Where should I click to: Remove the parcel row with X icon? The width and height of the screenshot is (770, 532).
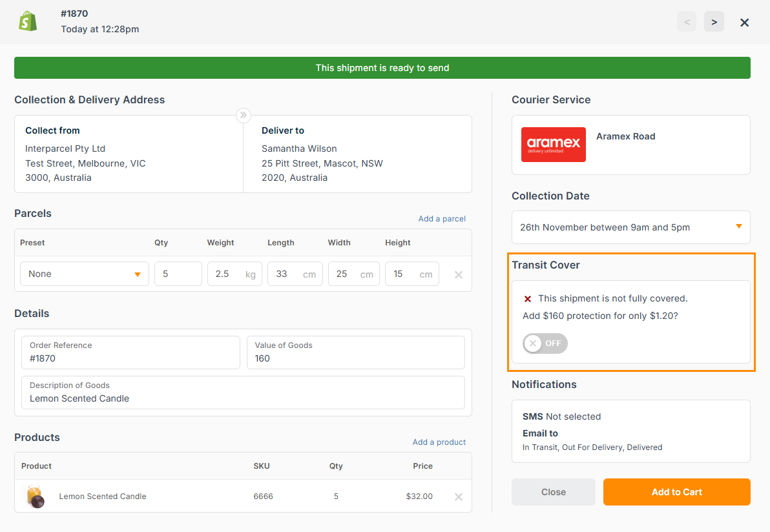click(459, 274)
